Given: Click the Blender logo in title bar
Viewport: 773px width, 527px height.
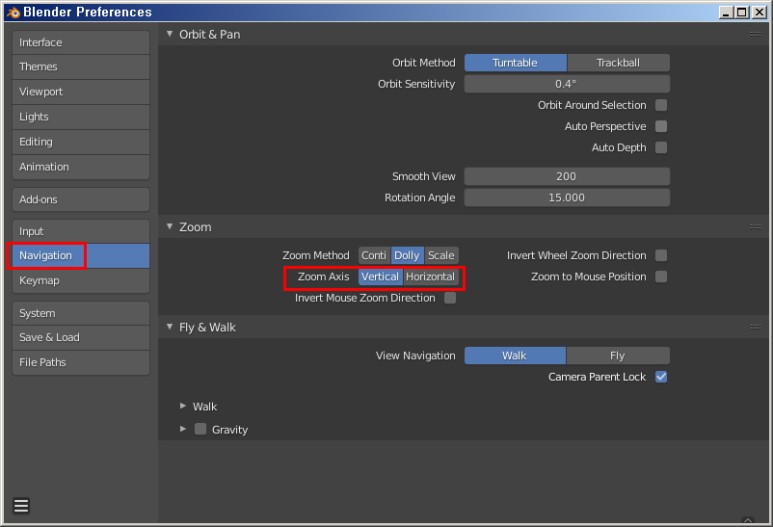Looking at the screenshot, I should click(x=12, y=12).
